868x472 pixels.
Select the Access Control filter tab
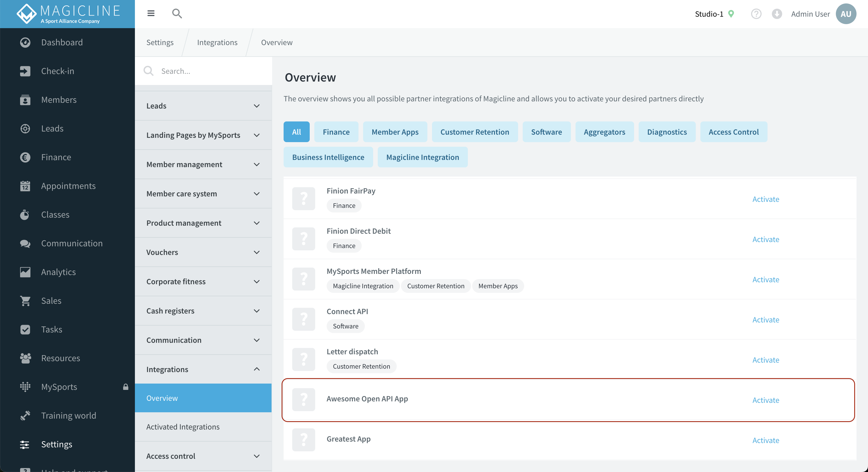point(733,132)
